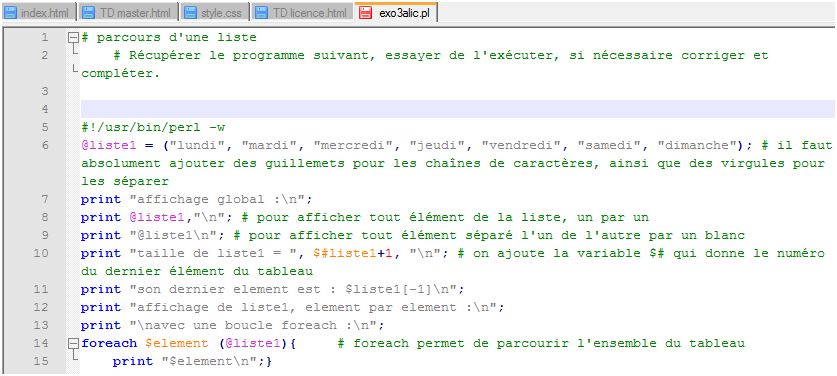
Task: Click the blue disk icon on index.html tab
Action: tap(10, 13)
